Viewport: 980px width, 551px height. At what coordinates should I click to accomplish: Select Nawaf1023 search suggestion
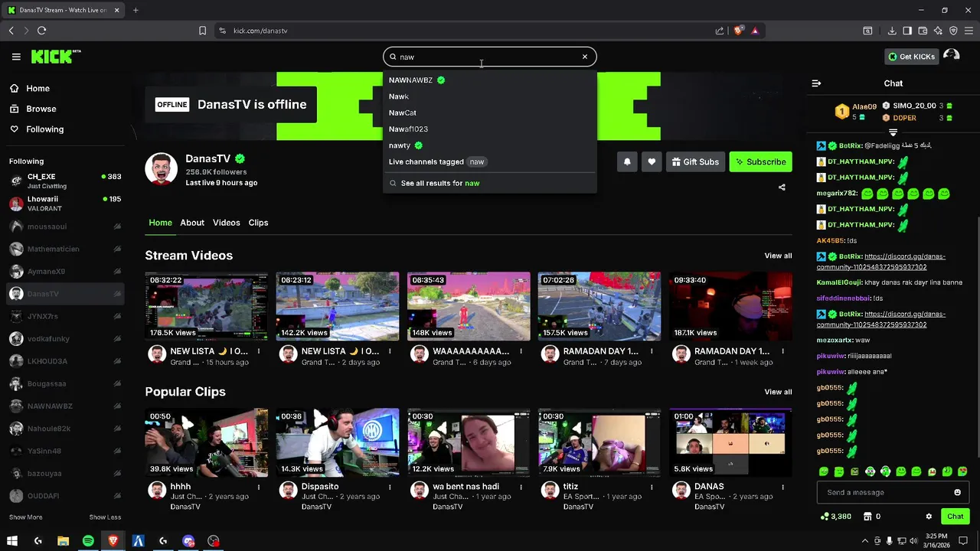[490, 129]
